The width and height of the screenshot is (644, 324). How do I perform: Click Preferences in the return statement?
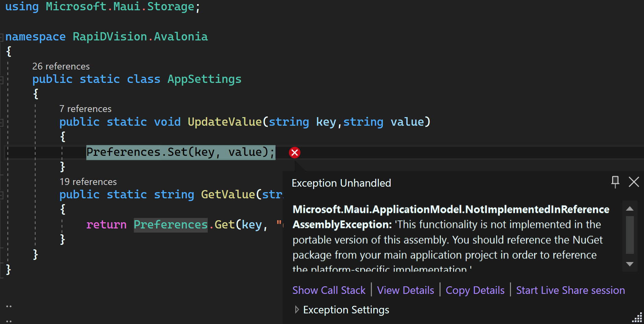tap(171, 225)
